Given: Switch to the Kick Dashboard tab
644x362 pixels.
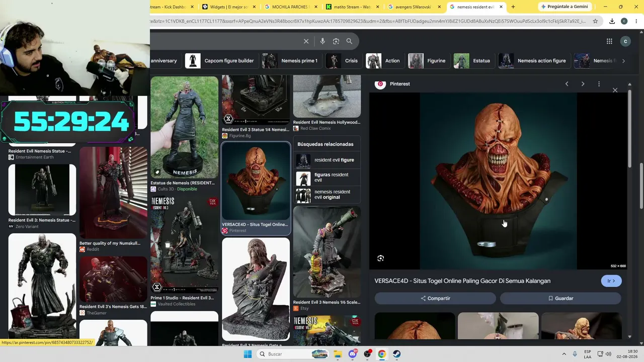Looking at the screenshot, I should (x=171, y=7).
